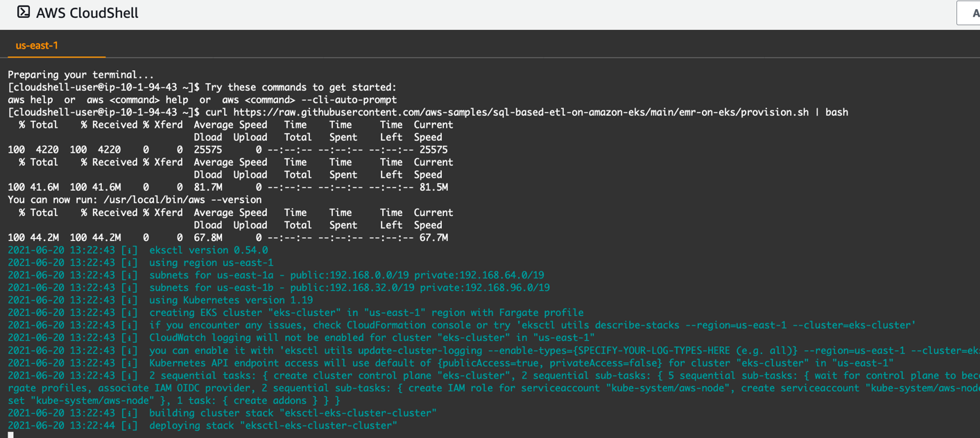Click the terminal cursor block at bottom
Image resolution: width=980 pixels, height=438 pixels.
10,435
